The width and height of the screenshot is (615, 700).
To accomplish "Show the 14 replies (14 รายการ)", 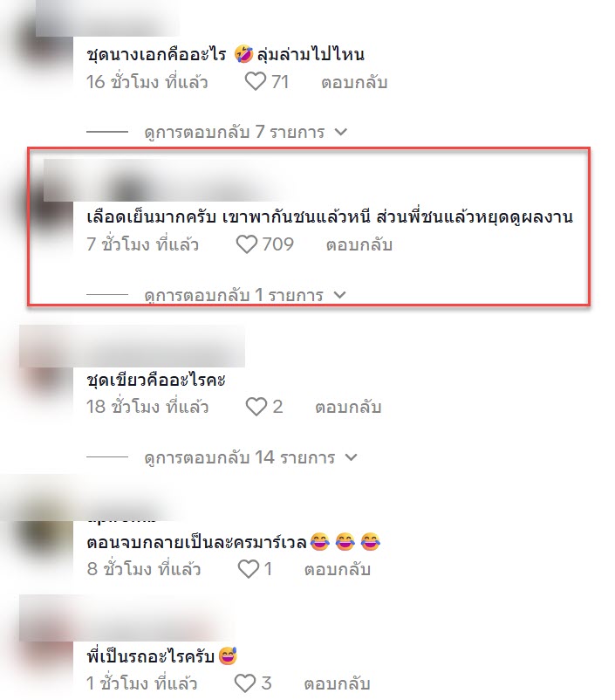I will coord(240,457).
